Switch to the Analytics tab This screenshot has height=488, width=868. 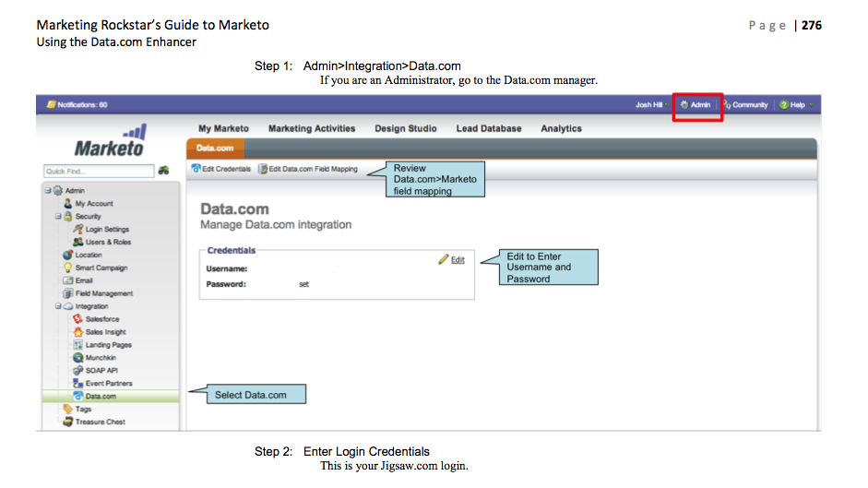coord(562,128)
